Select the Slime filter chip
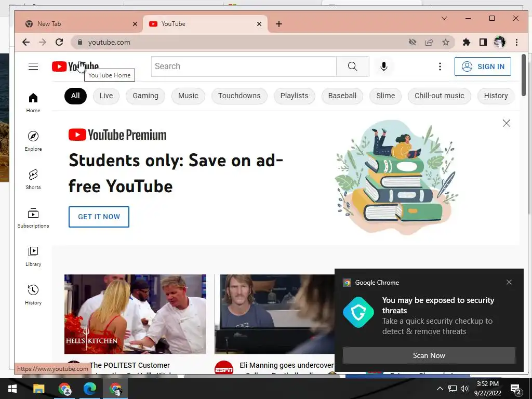532x399 pixels. tap(385, 96)
